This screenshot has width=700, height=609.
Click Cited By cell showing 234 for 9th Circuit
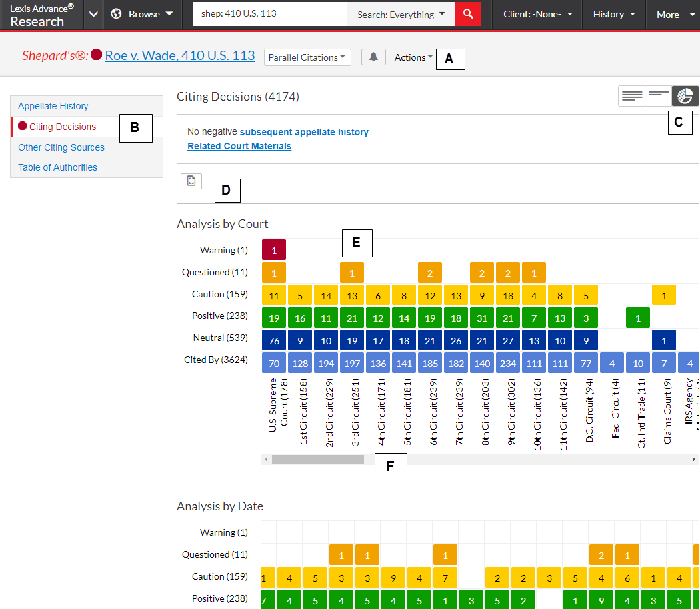(508, 363)
